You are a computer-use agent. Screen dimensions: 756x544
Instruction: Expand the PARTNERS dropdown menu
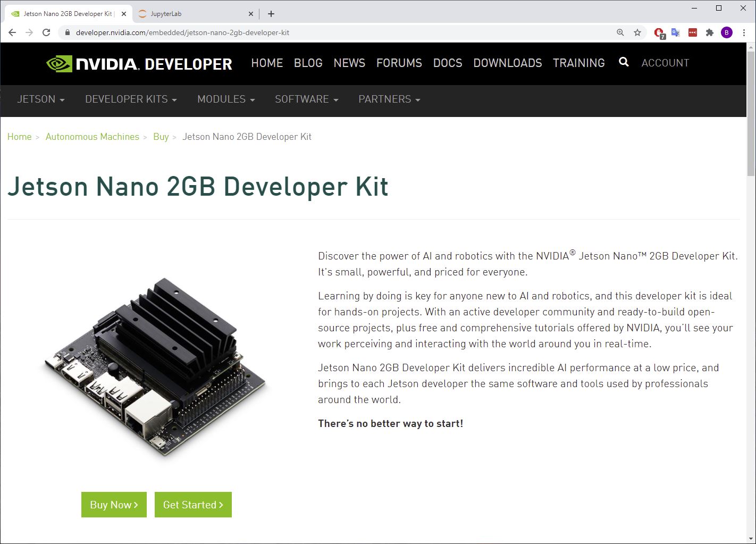click(389, 99)
